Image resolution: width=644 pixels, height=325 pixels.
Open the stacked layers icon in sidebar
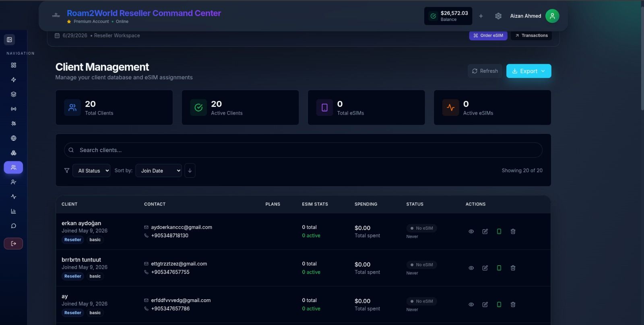pos(14,95)
